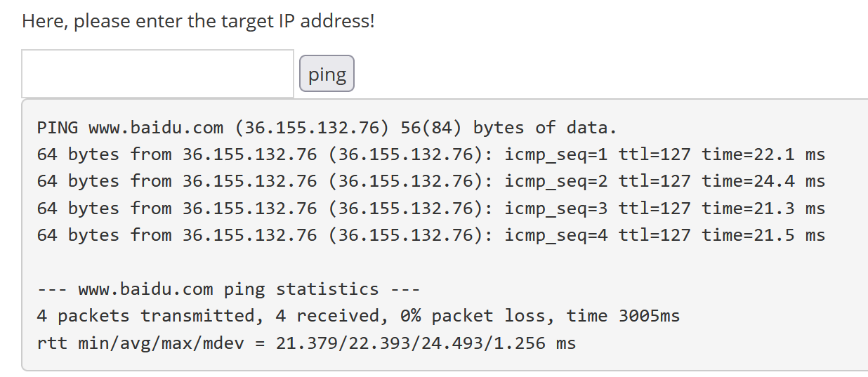Click the '21.379/22.393/24.493/1.256 ms' rtt values
Image resolution: width=868 pixels, height=377 pixels.
tap(426, 343)
